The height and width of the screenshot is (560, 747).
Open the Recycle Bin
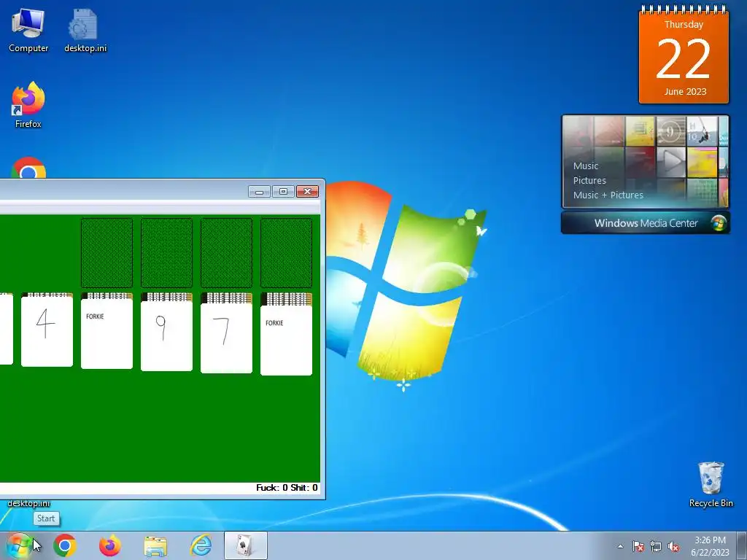pyautogui.click(x=711, y=484)
